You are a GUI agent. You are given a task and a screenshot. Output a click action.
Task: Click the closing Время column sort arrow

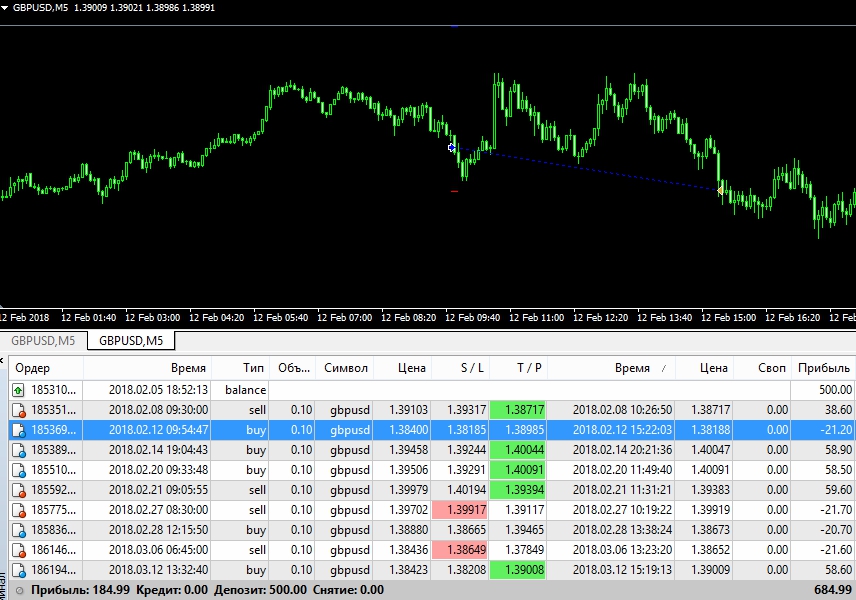pos(662,369)
